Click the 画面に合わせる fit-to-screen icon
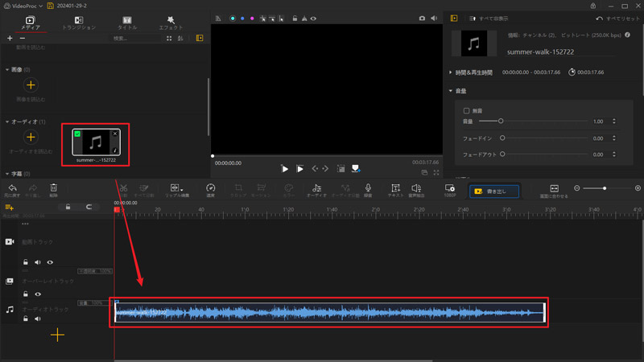 click(554, 188)
